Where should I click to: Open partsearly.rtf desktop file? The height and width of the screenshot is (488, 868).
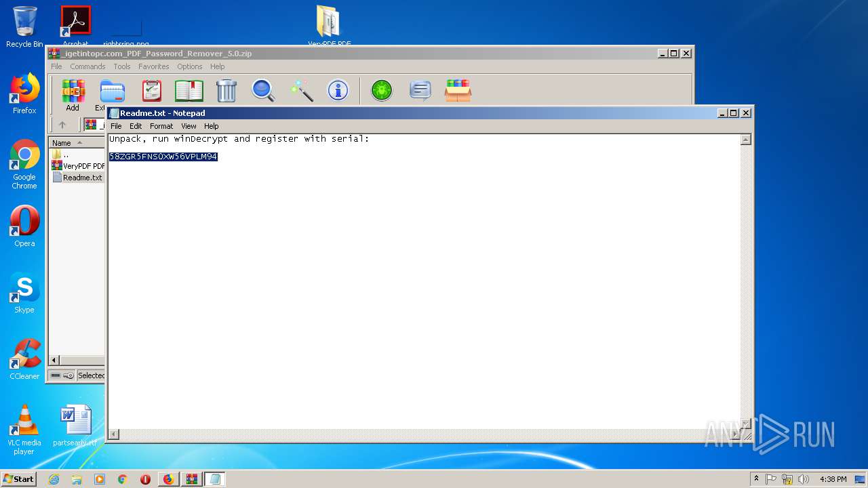(75, 426)
